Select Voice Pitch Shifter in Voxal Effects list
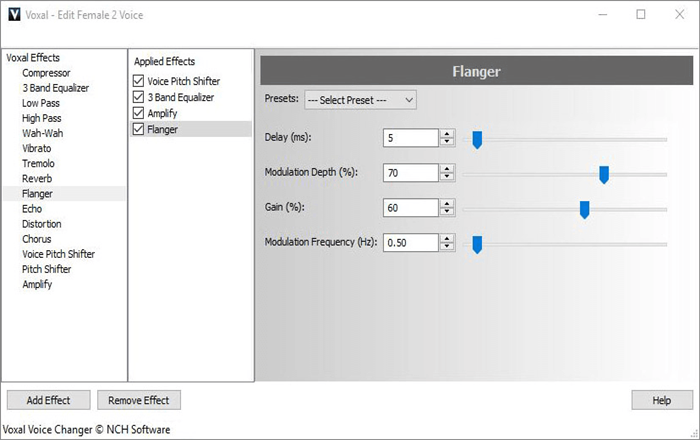 coord(58,254)
